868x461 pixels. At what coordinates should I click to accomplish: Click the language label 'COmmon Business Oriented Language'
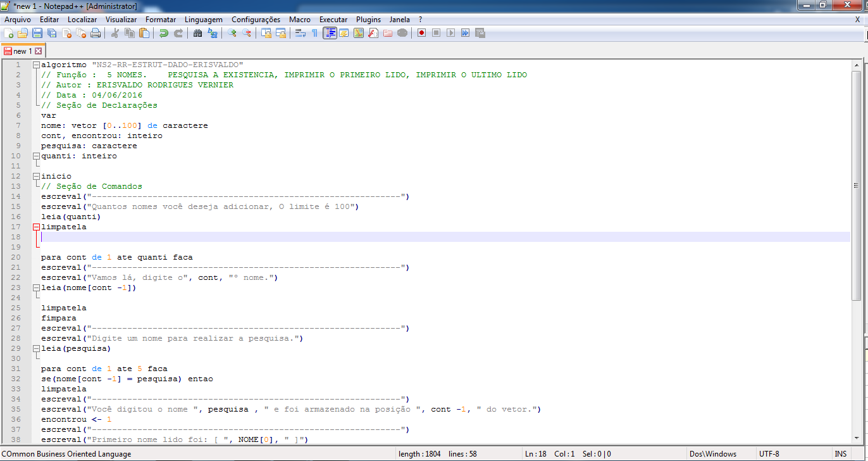click(67, 454)
